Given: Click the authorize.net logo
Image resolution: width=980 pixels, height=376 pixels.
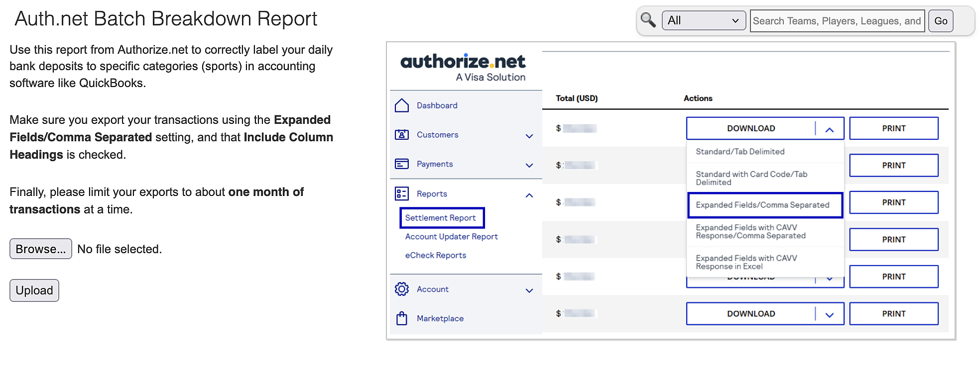Looking at the screenshot, I should 463,67.
